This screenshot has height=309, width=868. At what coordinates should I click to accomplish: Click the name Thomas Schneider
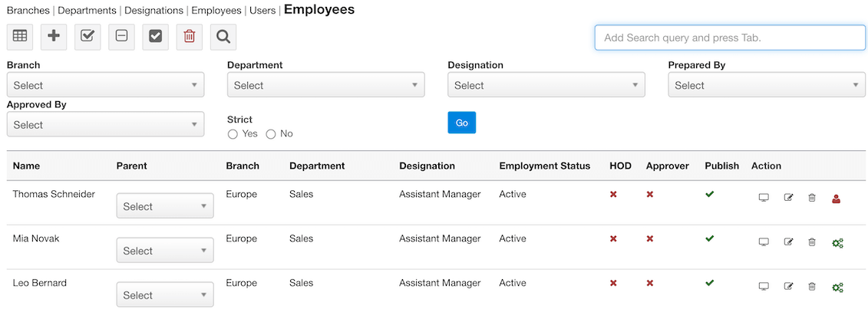click(x=54, y=194)
